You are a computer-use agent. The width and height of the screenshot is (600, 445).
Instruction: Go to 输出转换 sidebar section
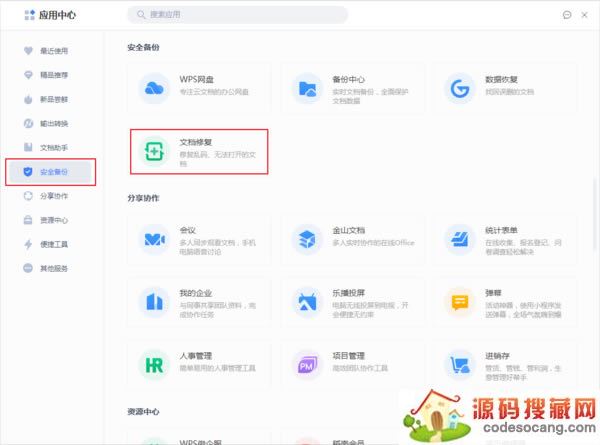coord(53,123)
